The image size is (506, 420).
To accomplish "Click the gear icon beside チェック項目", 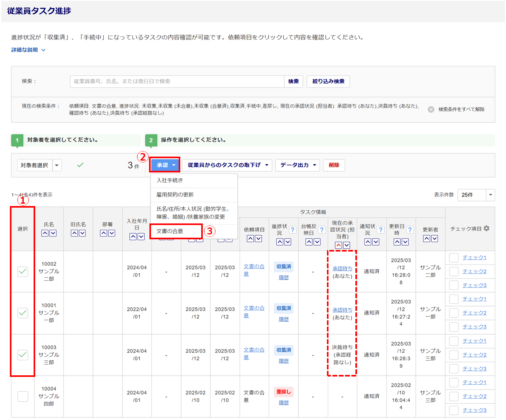I will [487, 229].
